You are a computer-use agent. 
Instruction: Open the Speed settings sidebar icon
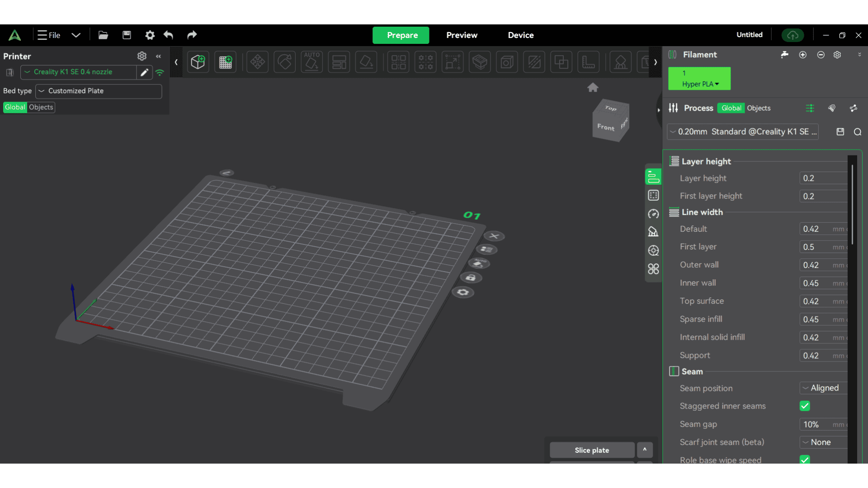pos(653,214)
